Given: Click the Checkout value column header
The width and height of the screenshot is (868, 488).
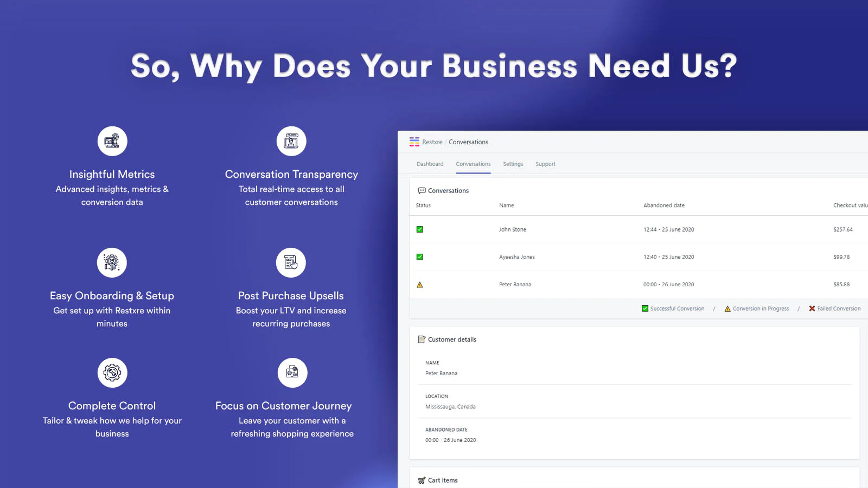Looking at the screenshot, I should (x=851, y=206).
